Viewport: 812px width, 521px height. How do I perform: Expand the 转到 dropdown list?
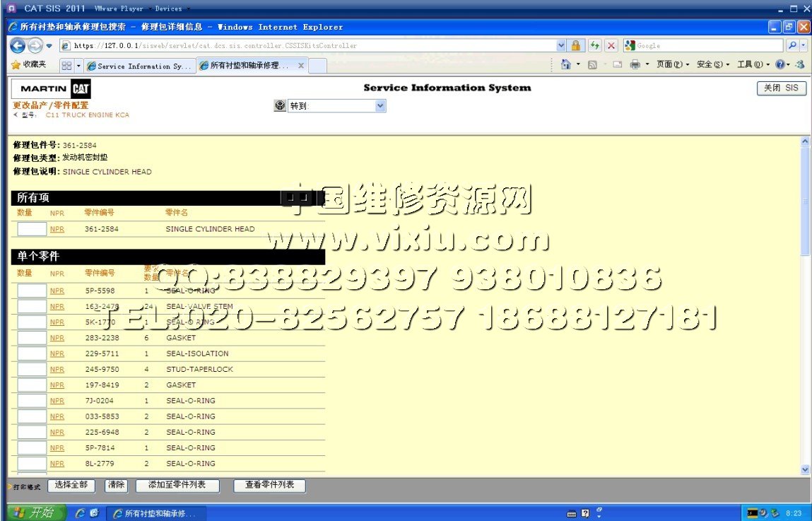click(380, 106)
